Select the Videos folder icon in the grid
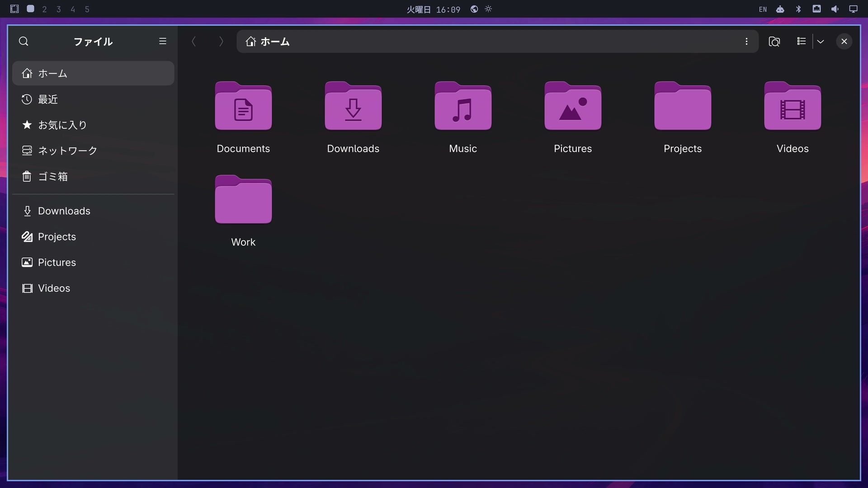This screenshot has height=488, width=868. (x=793, y=106)
